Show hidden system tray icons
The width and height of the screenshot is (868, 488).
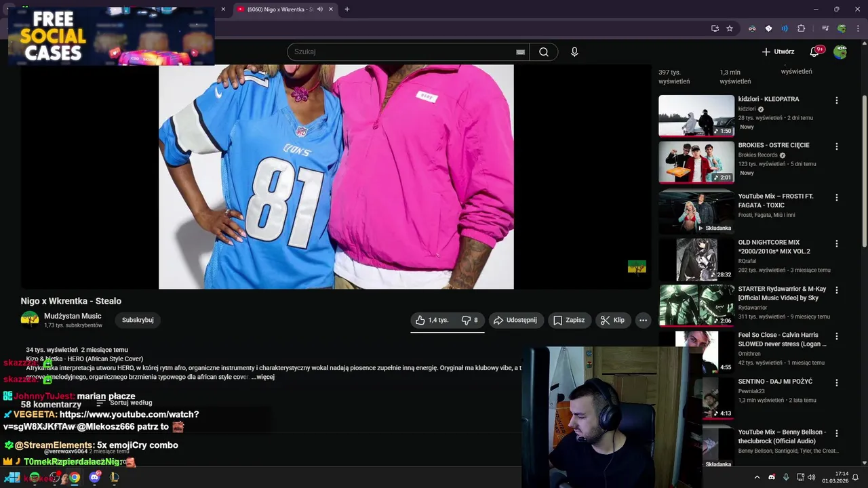point(757,477)
